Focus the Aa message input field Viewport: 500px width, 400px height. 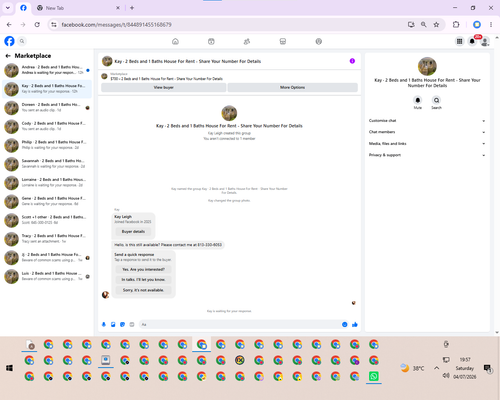coord(240,324)
